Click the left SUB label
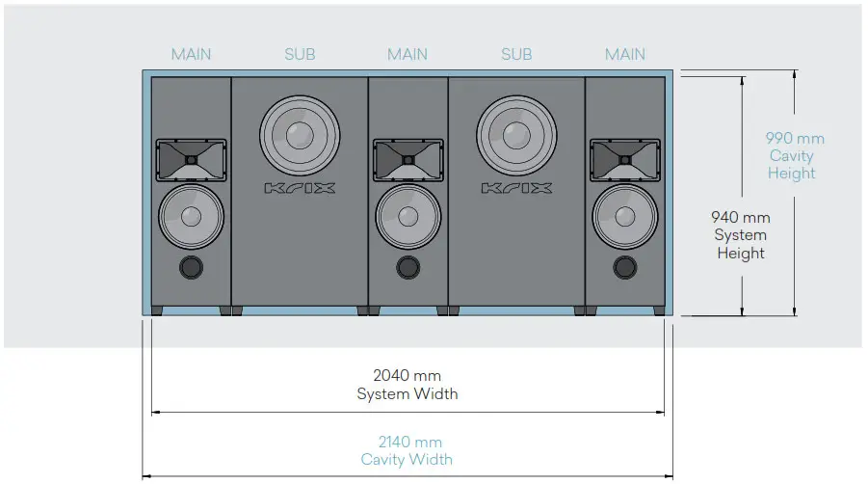 [300, 54]
